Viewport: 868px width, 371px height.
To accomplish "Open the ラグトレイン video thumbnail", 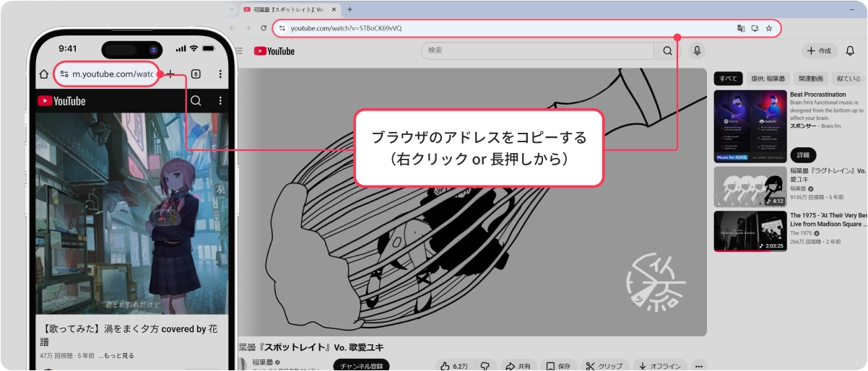I will click(x=750, y=187).
